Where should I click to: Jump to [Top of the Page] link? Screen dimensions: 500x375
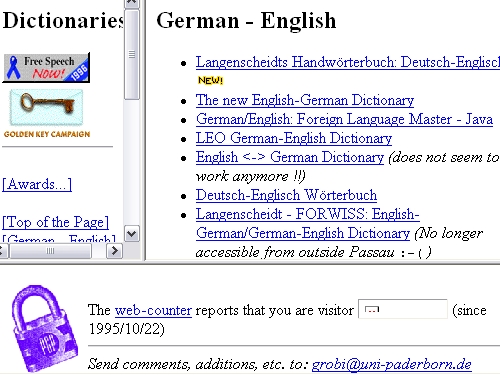55,222
